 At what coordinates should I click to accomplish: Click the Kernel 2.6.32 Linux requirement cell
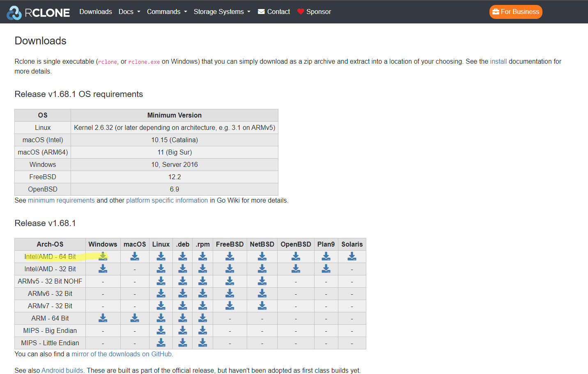click(175, 127)
